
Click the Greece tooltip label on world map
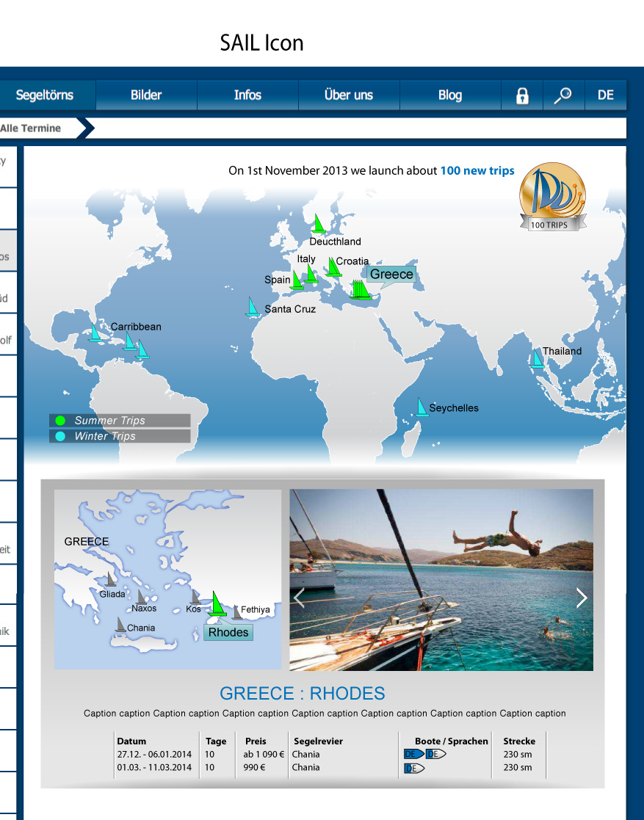(391, 274)
